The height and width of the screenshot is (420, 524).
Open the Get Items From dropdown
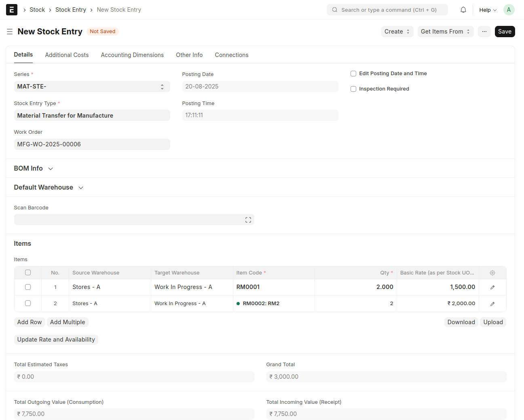(x=445, y=32)
